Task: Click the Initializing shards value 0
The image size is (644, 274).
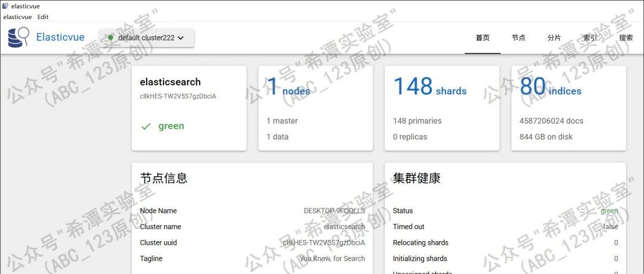Action: pyautogui.click(x=616, y=258)
